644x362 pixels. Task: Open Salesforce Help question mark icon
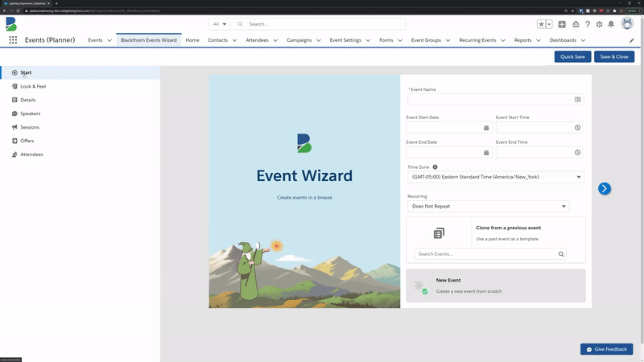click(x=588, y=24)
